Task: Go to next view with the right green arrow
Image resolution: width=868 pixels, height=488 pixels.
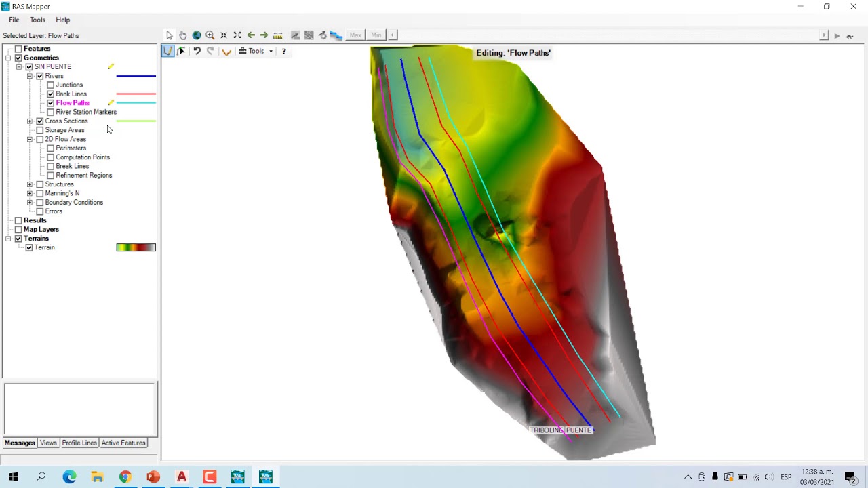Action: click(x=264, y=35)
